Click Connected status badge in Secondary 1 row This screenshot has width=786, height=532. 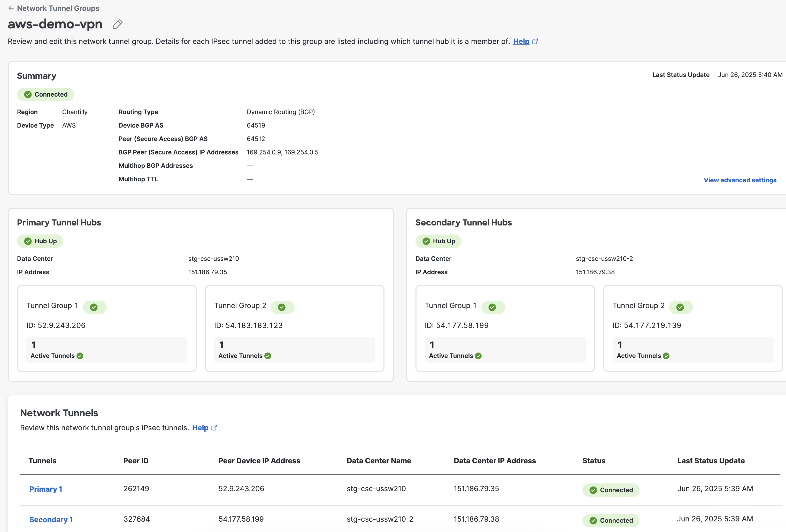tap(611, 521)
